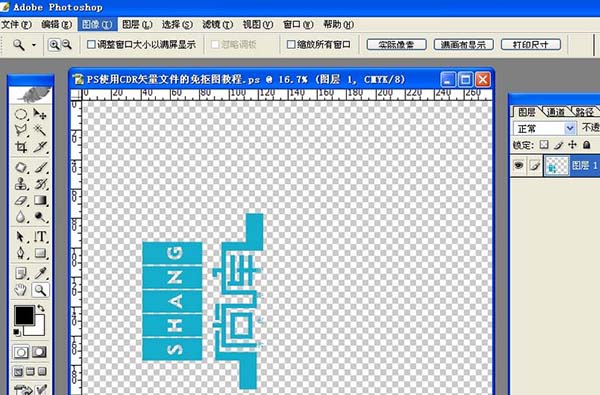Switch to standard screen mode button

[18, 371]
